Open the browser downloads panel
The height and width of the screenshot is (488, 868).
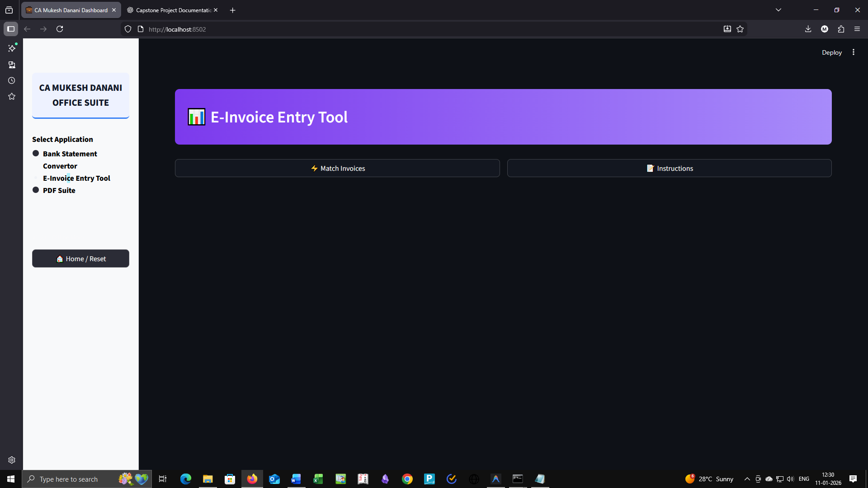pyautogui.click(x=808, y=29)
